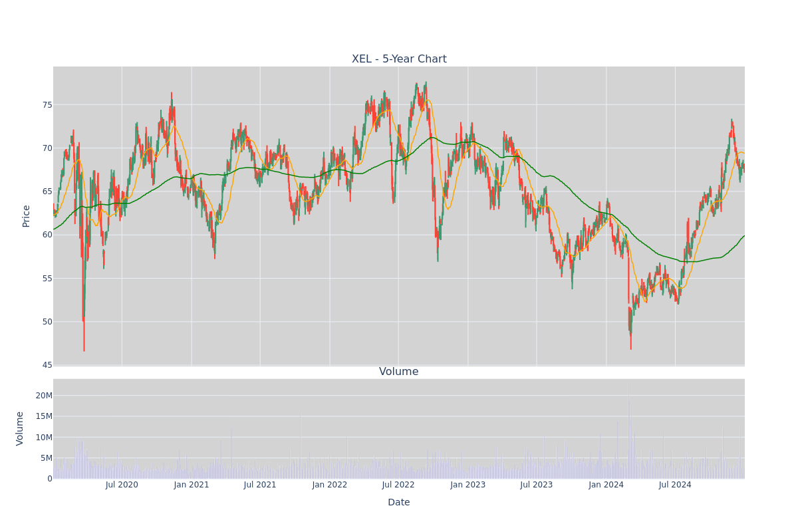
Task: Click the green long-term moving average line's right end near 60
Action: tap(743, 236)
